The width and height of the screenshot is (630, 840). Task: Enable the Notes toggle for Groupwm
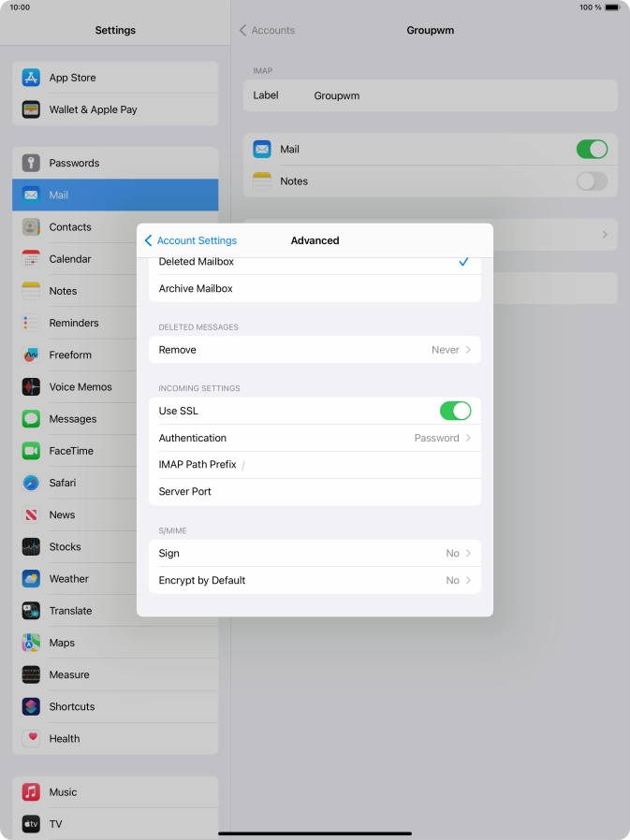coord(591,181)
